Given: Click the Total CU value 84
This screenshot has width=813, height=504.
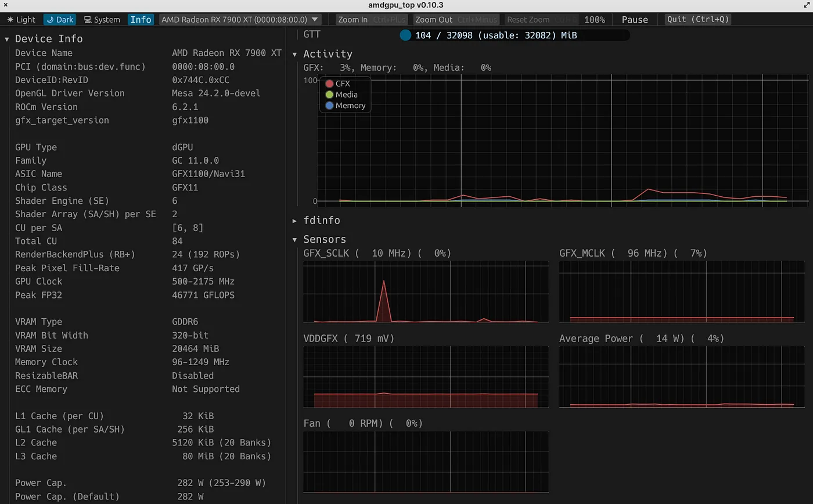Looking at the screenshot, I should (177, 241).
